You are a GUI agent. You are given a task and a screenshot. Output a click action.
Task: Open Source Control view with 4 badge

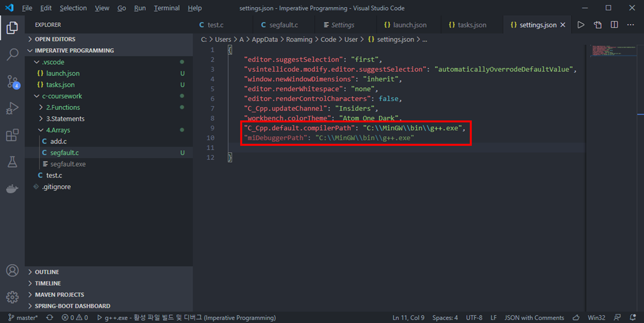[12, 82]
